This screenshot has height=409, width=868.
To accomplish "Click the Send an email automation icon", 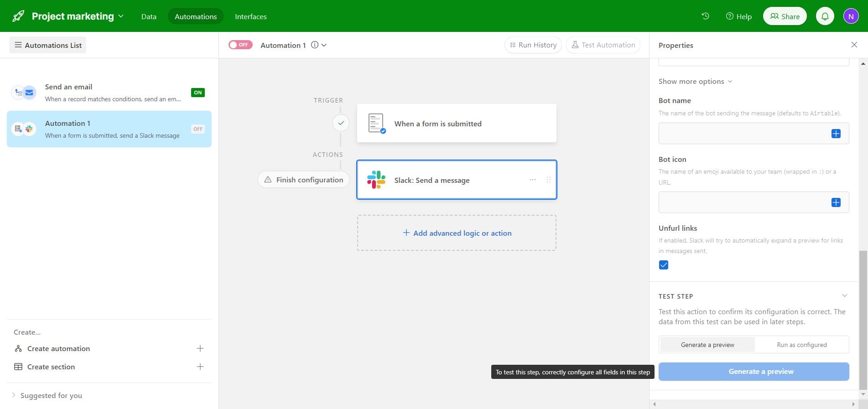I will 24,93.
